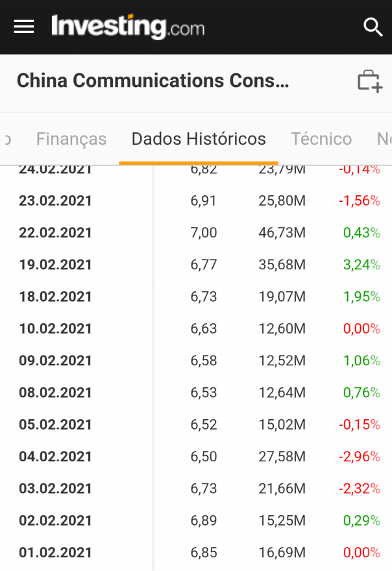Tap closing price 6,58
Image resolution: width=392 pixels, height=571 pixels.
(x=204, y=361)
